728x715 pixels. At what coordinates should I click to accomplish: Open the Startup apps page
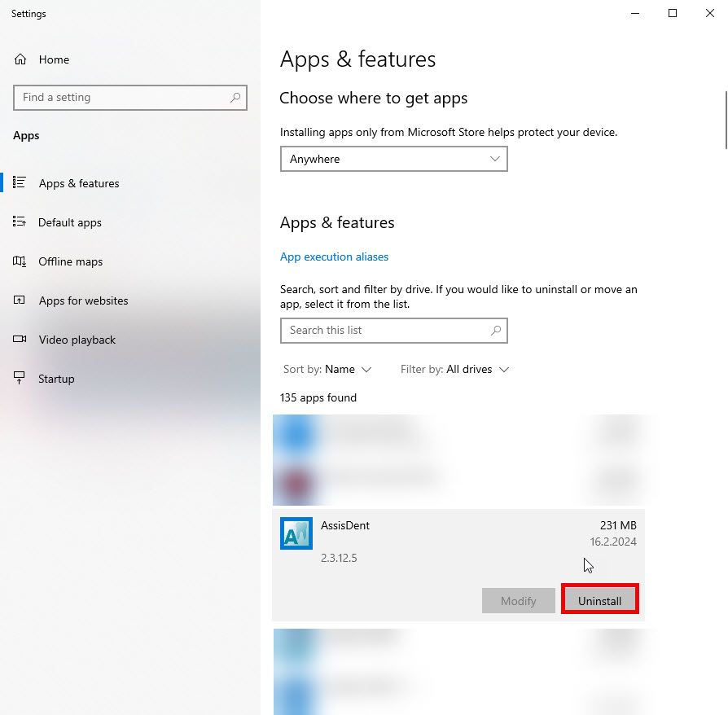(56, 379)
